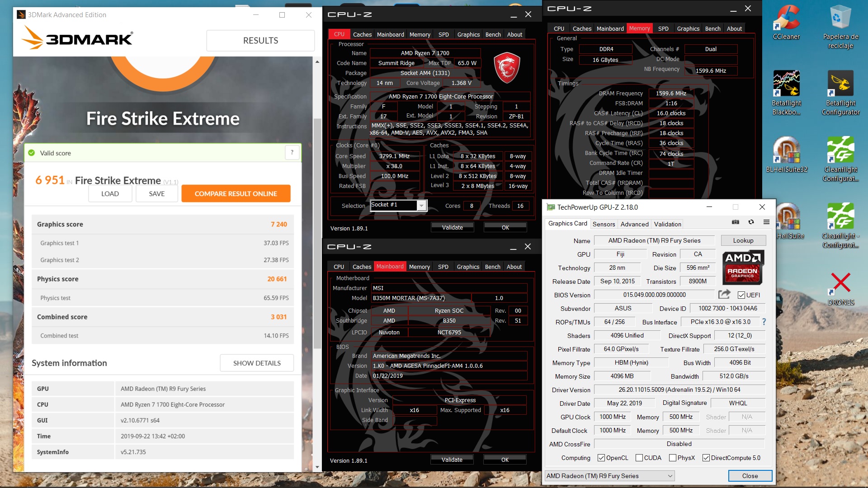Image resolution: width=868 pixels, height=488 pixels.
Task: Open the Papelera de reciclaje icon
Action: pos(840,26)
